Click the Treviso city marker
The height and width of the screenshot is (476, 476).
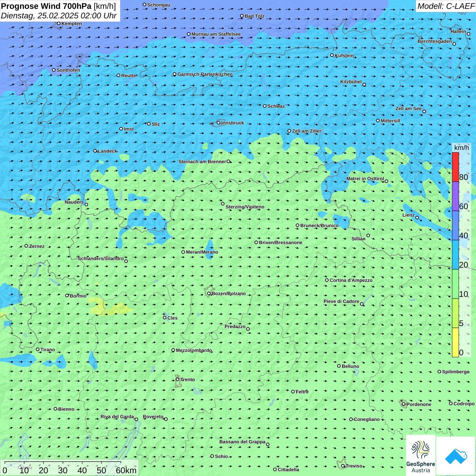click(x=343, y=466)
